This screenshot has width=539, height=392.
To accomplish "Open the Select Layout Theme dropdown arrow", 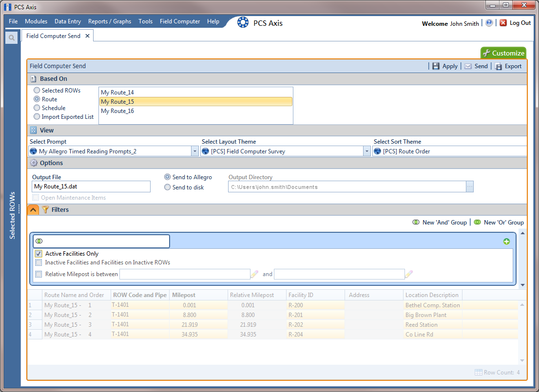I will 367,151.
